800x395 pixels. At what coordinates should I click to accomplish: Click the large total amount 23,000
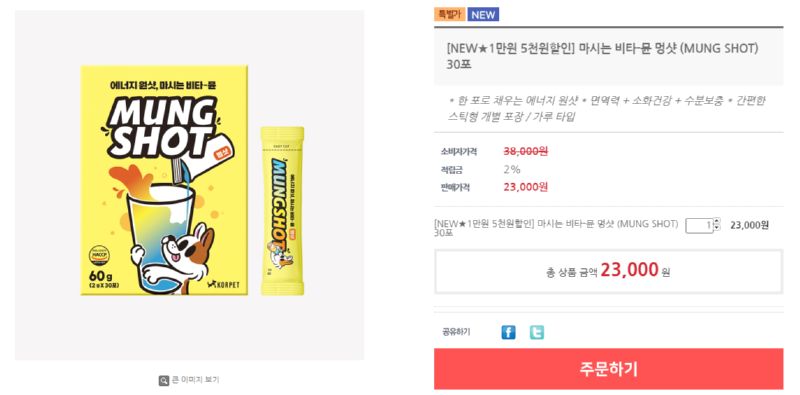[x=629, y=271]
